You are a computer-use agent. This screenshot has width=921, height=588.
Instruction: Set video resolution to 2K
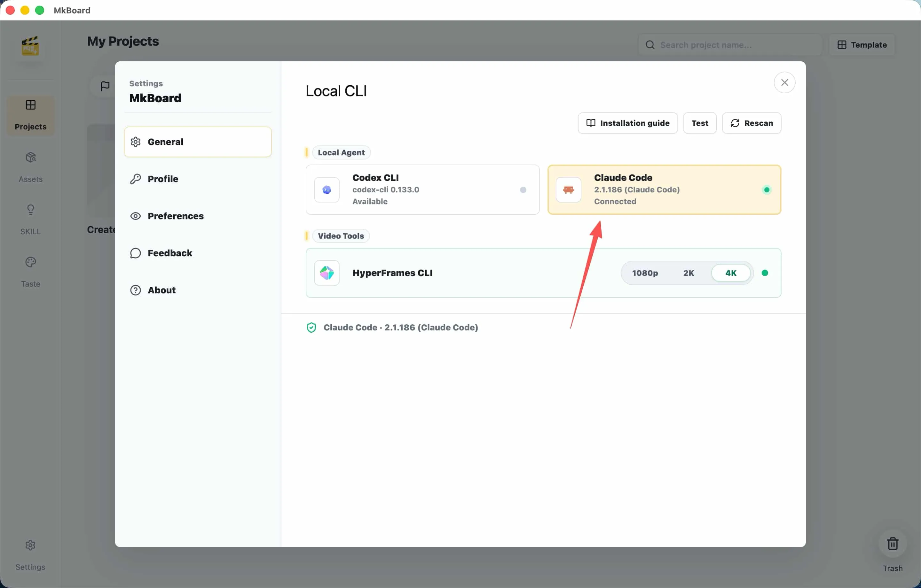tap(688, 273)
